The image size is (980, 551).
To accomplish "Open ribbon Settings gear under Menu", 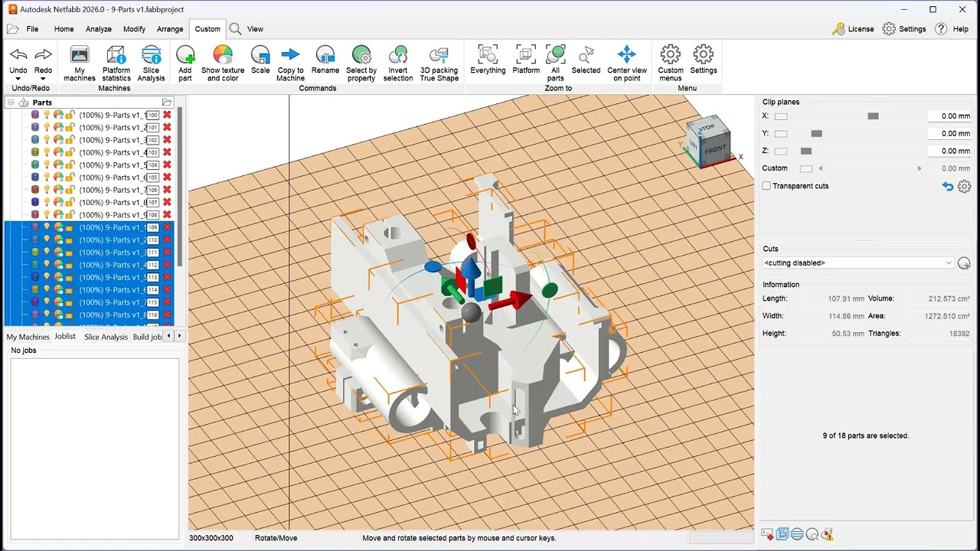I will [x=704, y=60].
